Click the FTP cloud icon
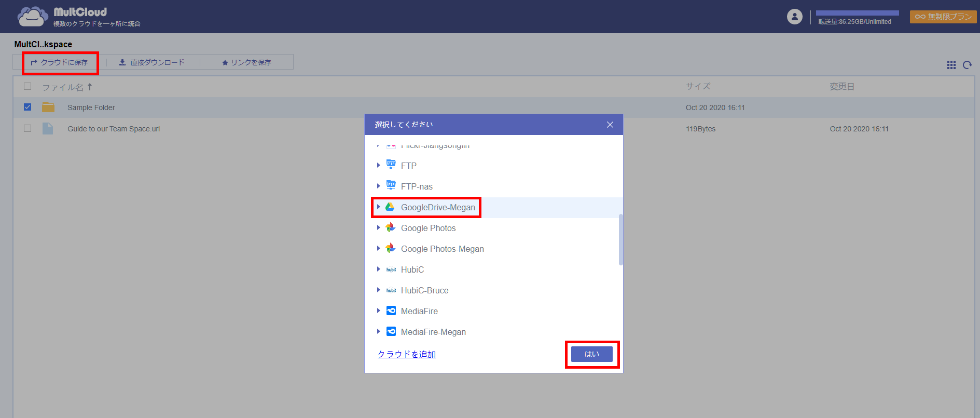The height and width of the screenshot is (418, 980). [x=391, y=165]
